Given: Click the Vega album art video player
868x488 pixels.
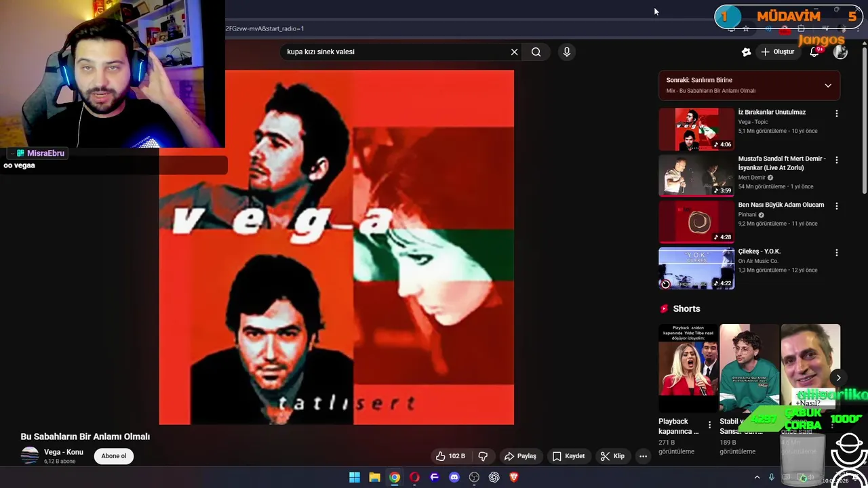Looking at the screenshot, I should 336,247.
